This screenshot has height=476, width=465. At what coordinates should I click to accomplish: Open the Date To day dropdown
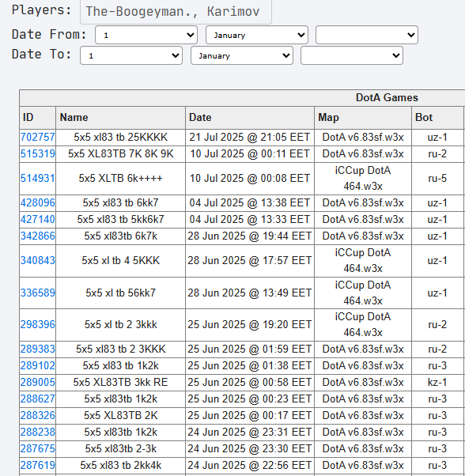[x=131, y=55]
